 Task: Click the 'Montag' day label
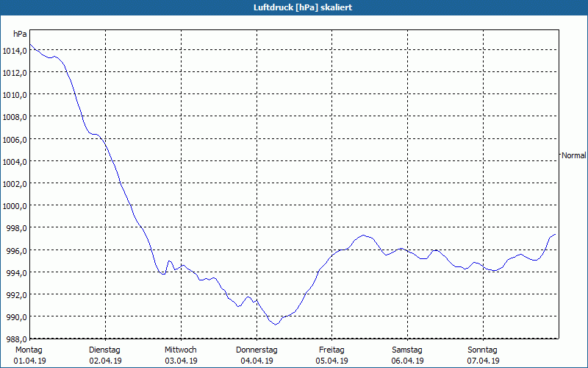tap(29, 350)
